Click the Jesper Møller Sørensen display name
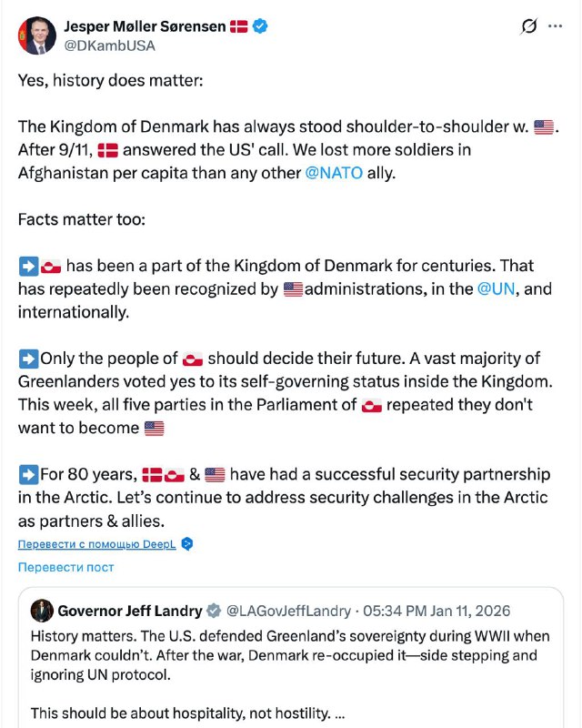 coord(145,26)
